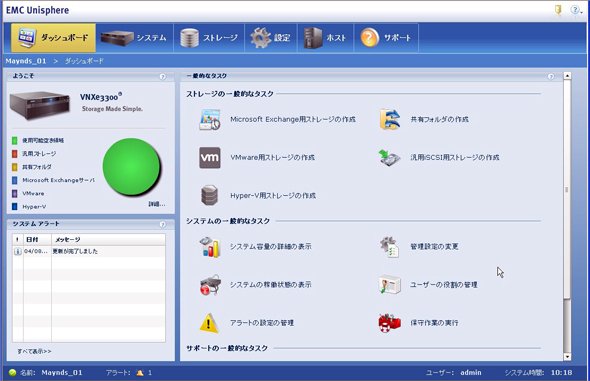Click the Hyper-V storage database icon
Image resolution: width=590 pixels, height=381 pixels.
pos(210,195)
